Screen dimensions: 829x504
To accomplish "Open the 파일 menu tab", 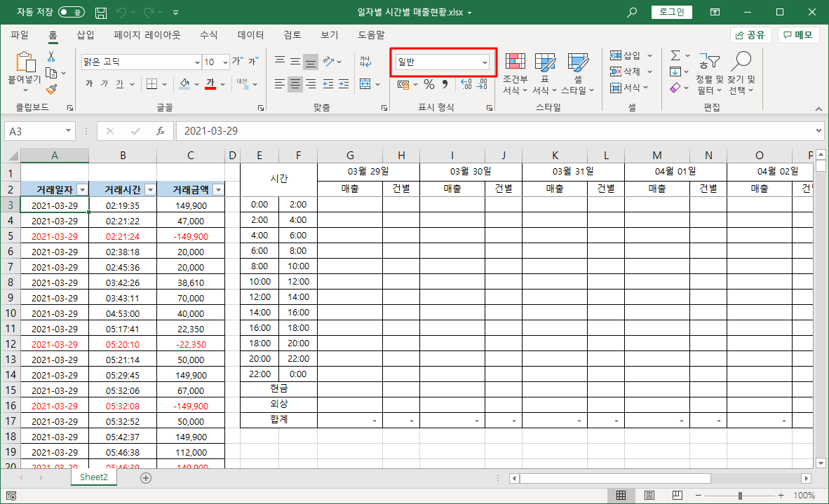I will pos(20,35).
